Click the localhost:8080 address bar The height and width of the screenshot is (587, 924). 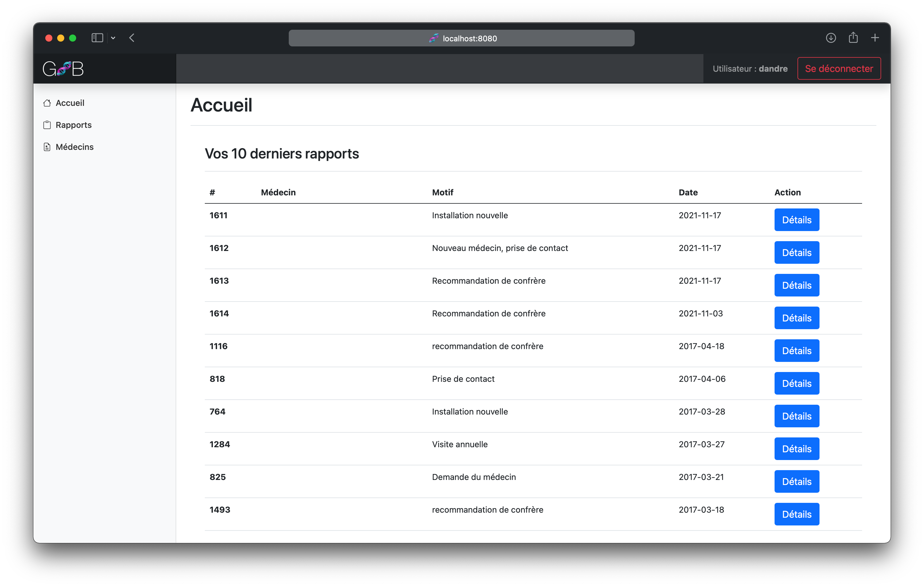point(461,38)
